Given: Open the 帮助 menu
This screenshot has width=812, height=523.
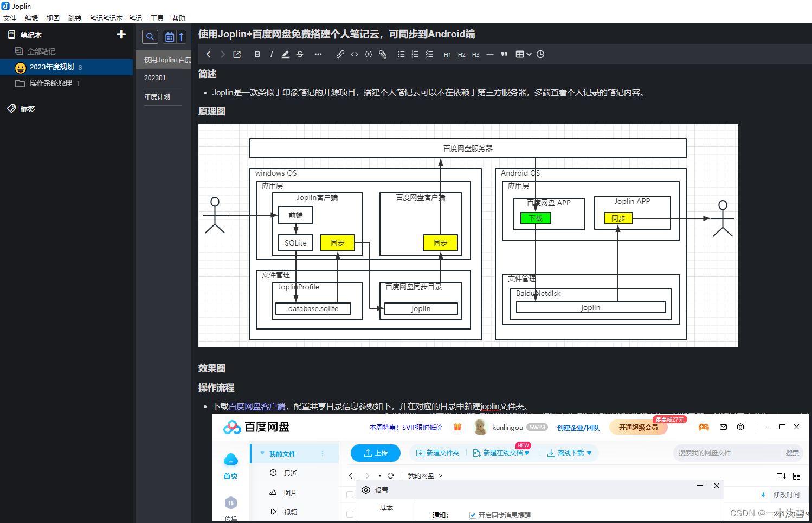Looking at the screenshot, I should tap(179, 18).
